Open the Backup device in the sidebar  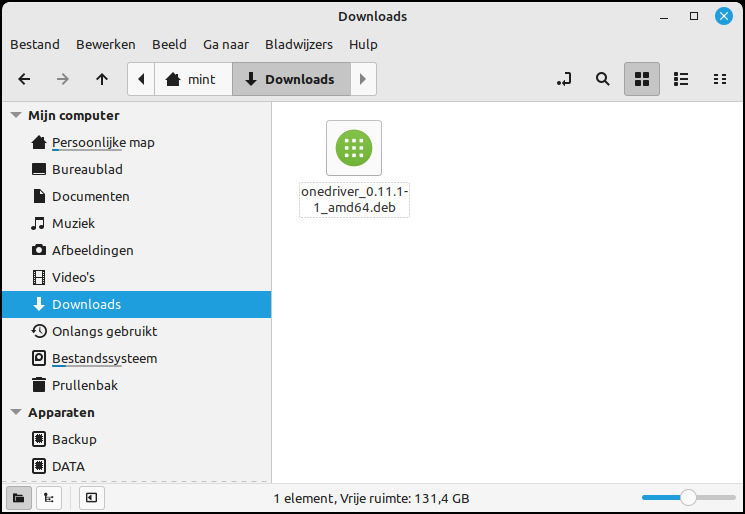pos(136,439)
